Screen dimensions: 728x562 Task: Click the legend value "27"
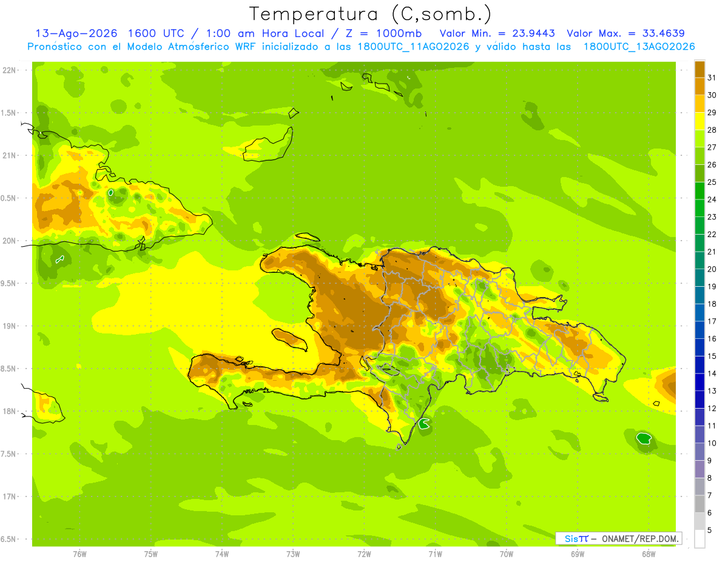[712, 147]
